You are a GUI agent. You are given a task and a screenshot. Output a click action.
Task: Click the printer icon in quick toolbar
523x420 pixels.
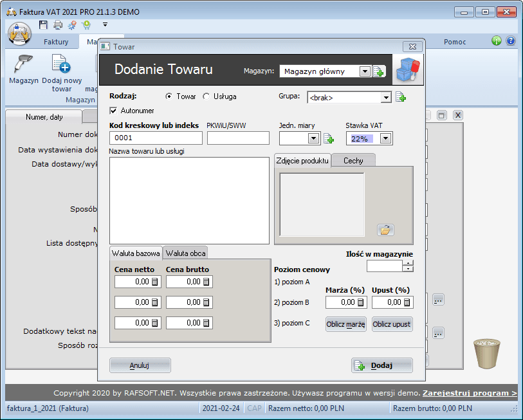click(58, 25)
